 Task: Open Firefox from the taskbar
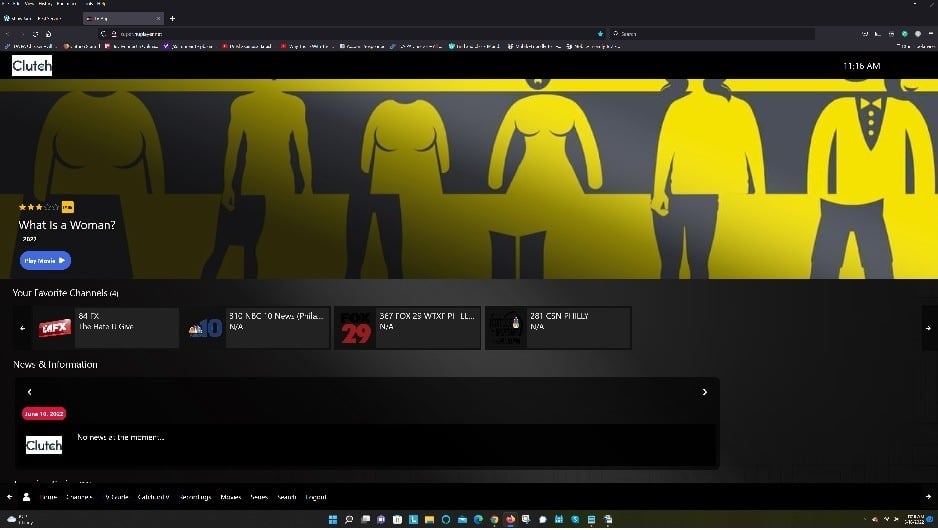pyautogui.click(x=510, y=520)
